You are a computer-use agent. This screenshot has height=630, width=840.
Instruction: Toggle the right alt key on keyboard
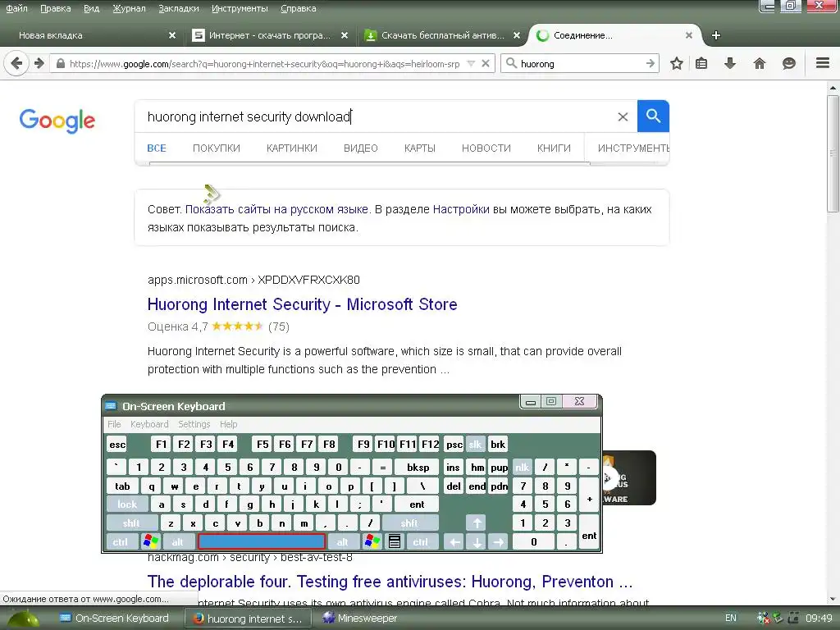[x=342, y=541]
